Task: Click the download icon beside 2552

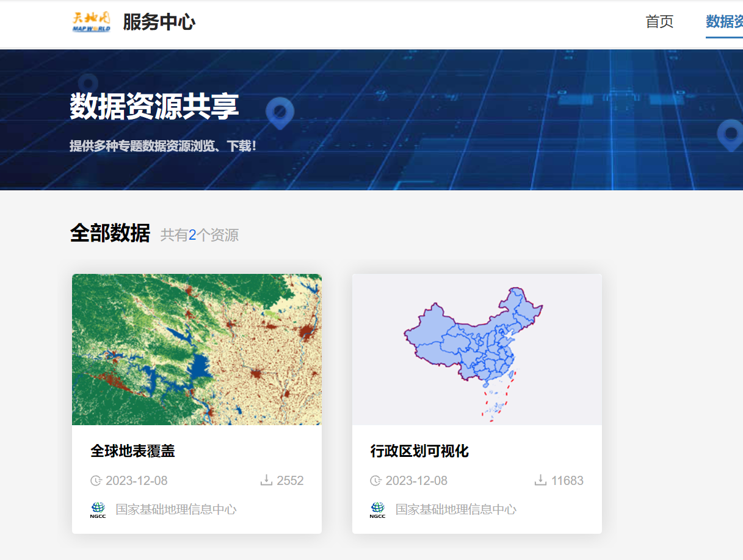Action: pos(266,481)
